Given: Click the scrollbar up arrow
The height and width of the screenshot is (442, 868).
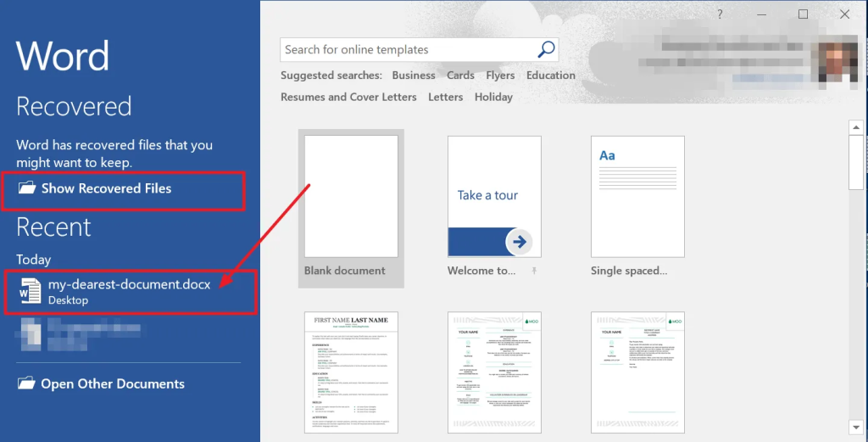Looking at the screenshot, I should 856,127.
